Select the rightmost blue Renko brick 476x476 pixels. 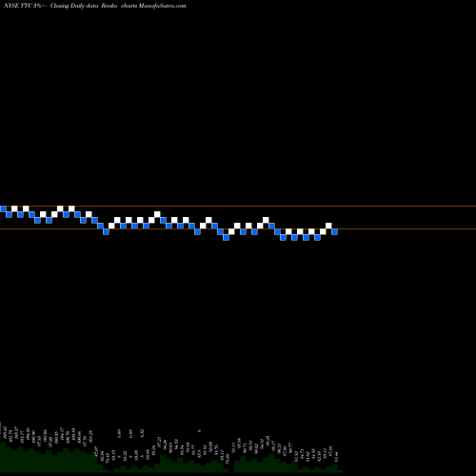point(334,231)
